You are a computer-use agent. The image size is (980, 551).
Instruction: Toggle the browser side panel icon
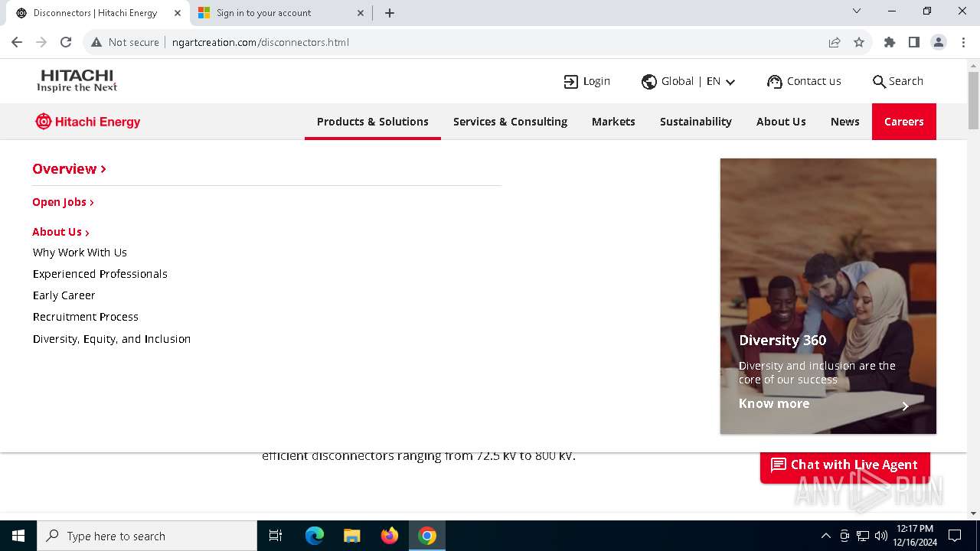point(914,42)
